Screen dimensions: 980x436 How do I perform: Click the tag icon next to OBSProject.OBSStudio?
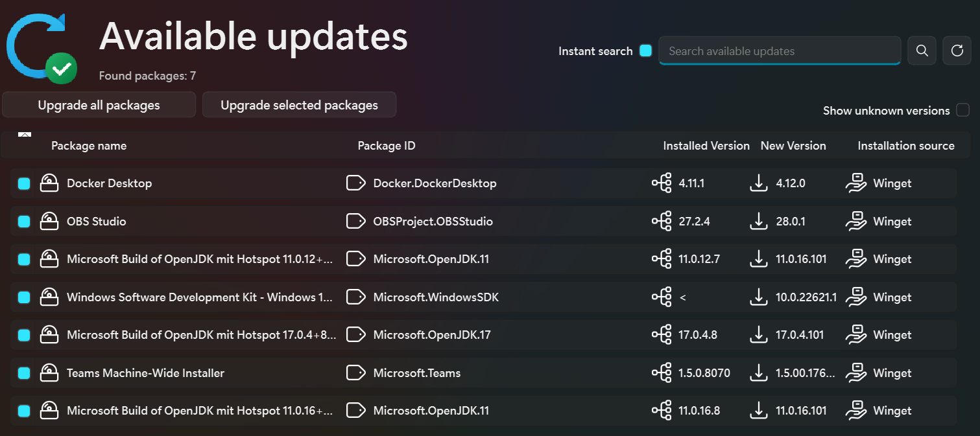pos(356,222)
